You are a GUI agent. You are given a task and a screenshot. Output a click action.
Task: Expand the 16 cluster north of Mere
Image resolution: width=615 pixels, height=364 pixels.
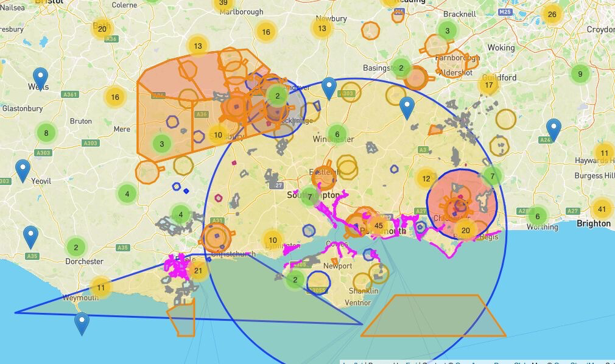tap(115, 97)
